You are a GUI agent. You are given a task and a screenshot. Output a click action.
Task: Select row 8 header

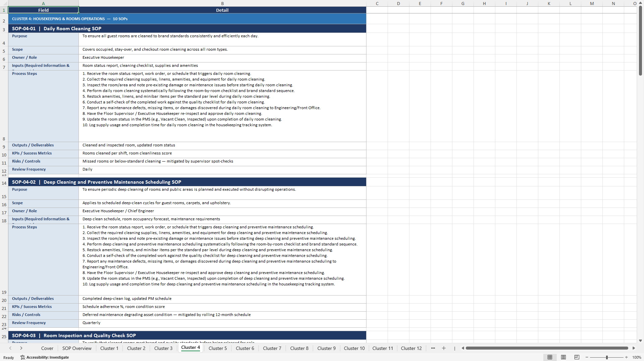click(x=4, y=106)
